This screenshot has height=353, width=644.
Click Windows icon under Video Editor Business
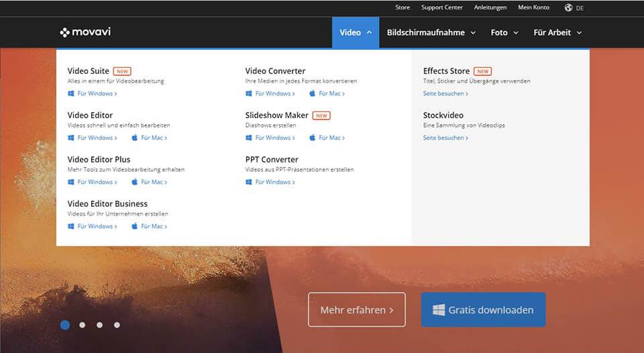coord(70,226)
